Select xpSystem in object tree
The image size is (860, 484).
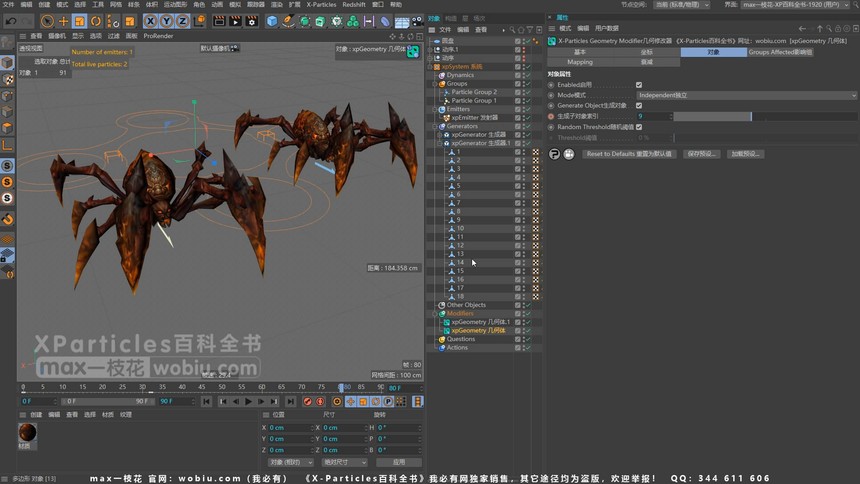[462, 66]
